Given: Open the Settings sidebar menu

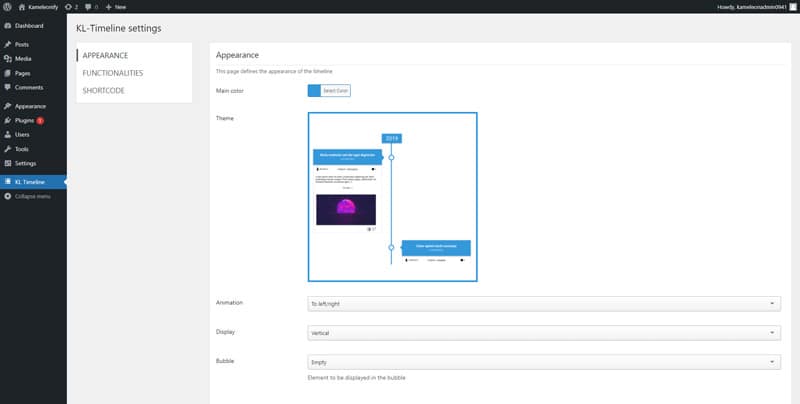Looking at the screenshot, I should [26, 163].
